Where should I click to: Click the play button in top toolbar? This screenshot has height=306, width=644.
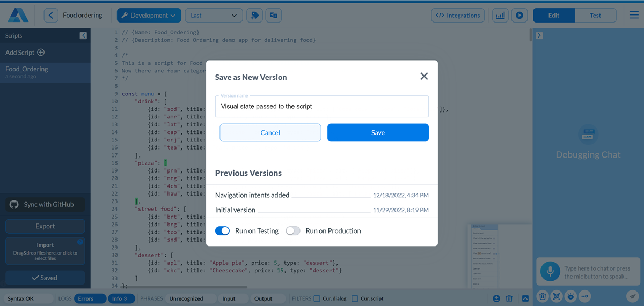[x=519, y=16]
